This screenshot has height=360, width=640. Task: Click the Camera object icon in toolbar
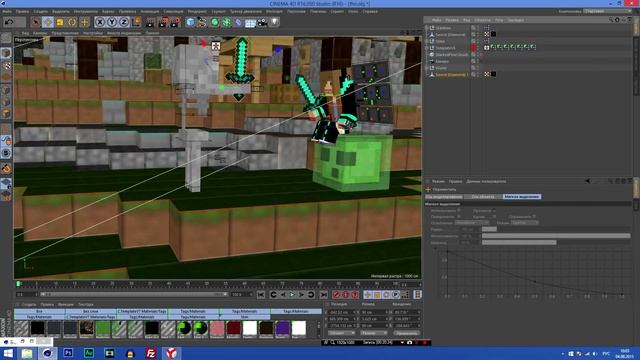(262, 22)
